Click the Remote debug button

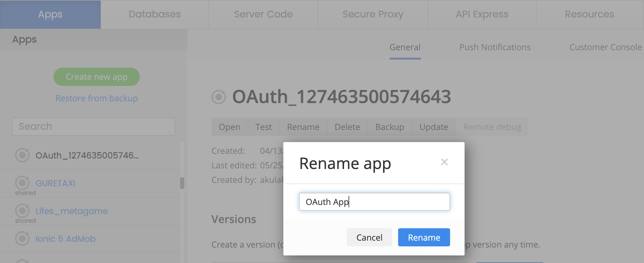click(x=492, y=127)
